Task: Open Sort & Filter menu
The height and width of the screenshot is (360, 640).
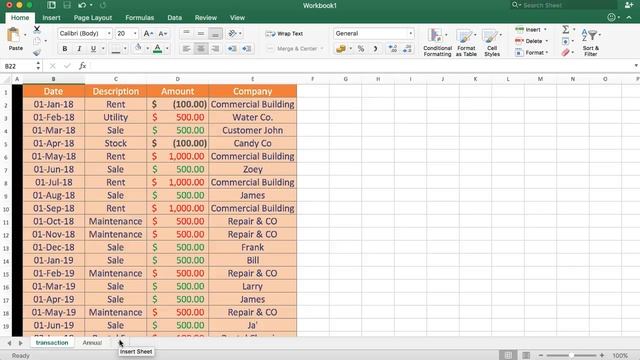Action: point(591,42)
